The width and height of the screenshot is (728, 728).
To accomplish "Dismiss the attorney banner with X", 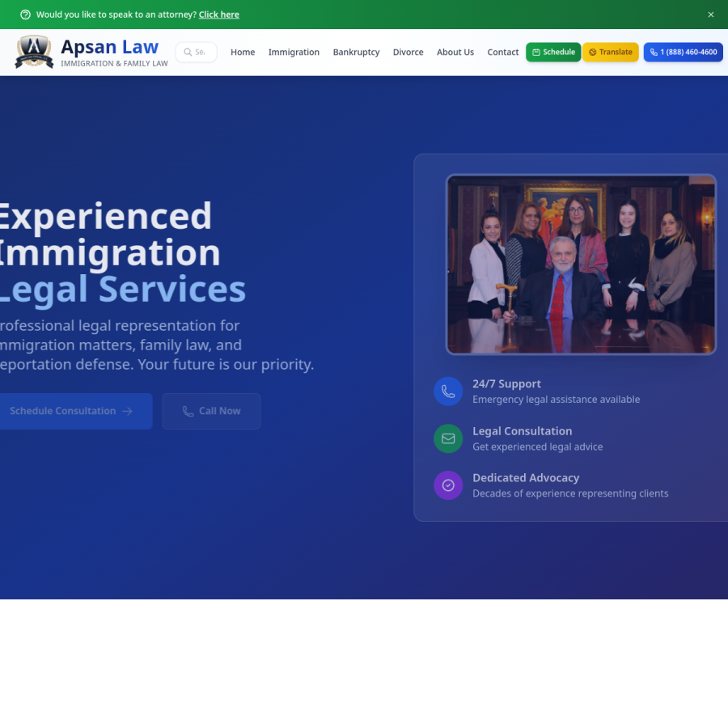I will (x=710, y=15).
